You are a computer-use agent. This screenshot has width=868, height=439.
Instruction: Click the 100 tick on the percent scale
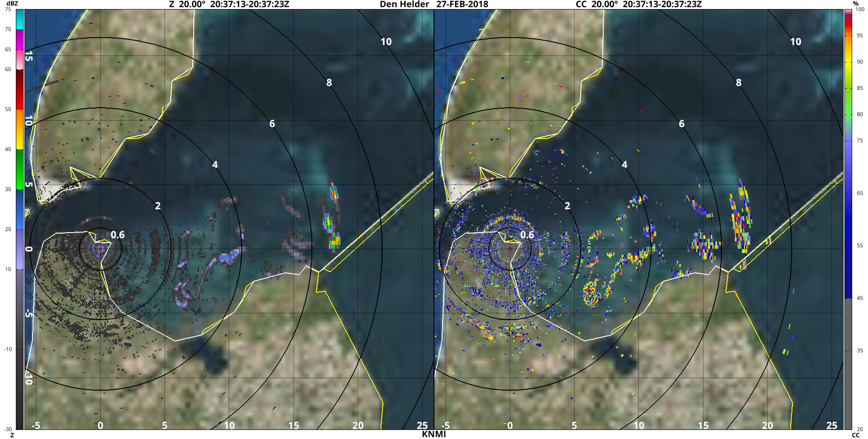click(x=860, y=10)
